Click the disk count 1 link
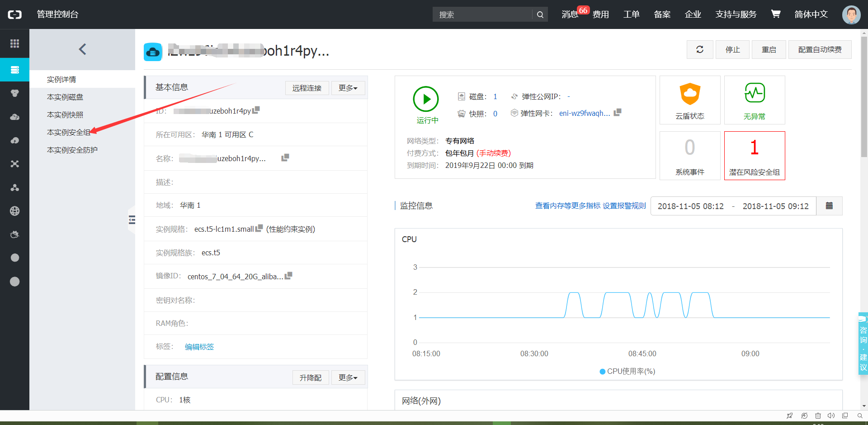Image resolution: width=868 pixels, height=425 pixels. coord(495,96)
